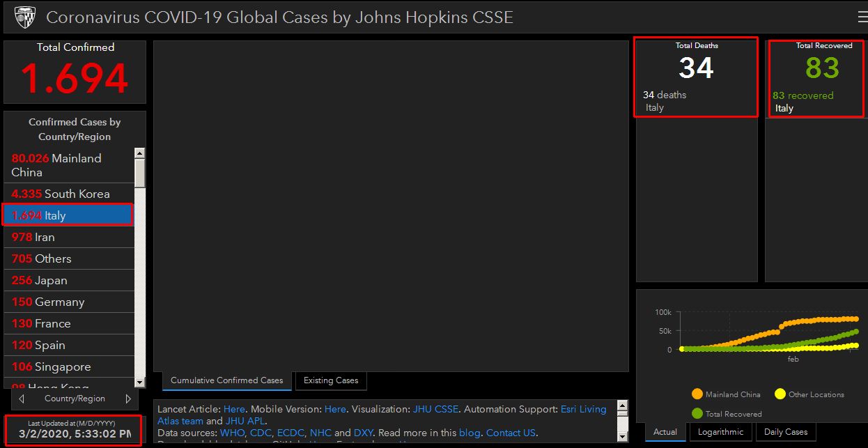Click country list scrollbar down arrow
Viewport: 868px width, 448px height.
[x=140, y=383]
